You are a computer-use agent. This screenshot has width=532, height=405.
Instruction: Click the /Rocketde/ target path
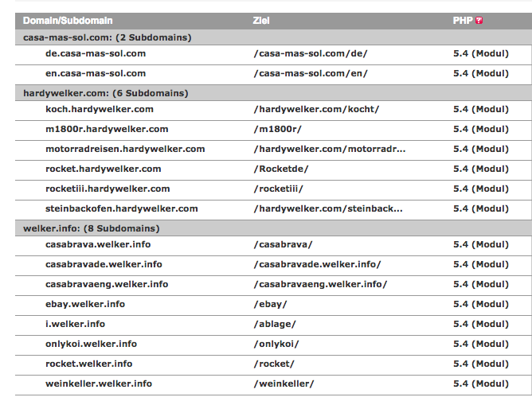[281, 169]
